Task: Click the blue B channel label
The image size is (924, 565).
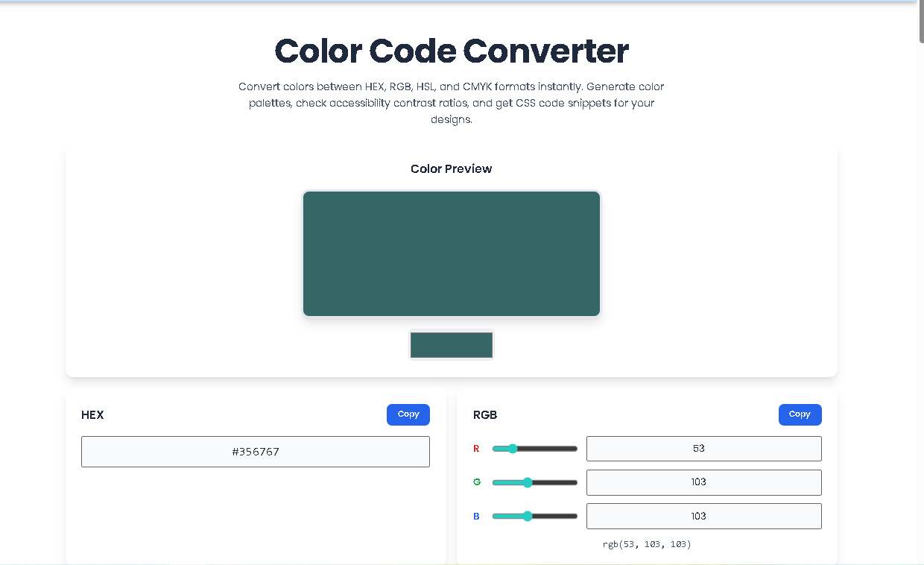Action: pyautogui.click(x=476, y=516)
